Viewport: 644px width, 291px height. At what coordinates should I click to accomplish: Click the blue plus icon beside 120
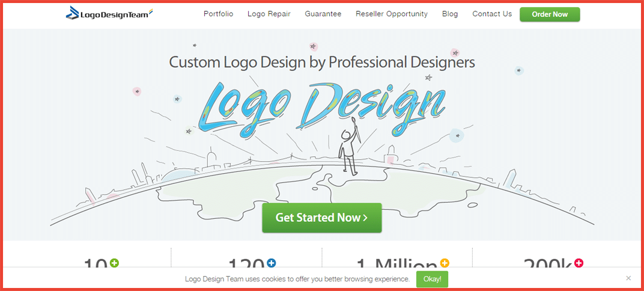click(271, 263)
